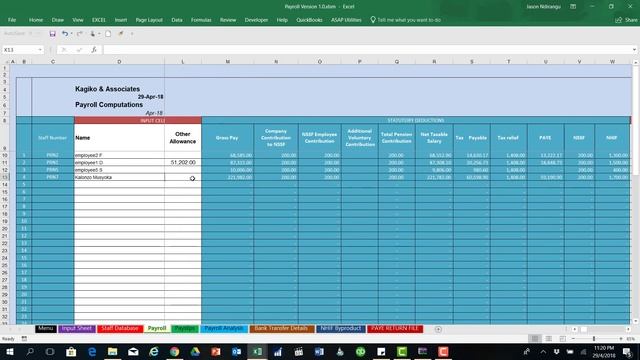
Task: Select cell with value 51,202.00
Action: pos(183,162)
